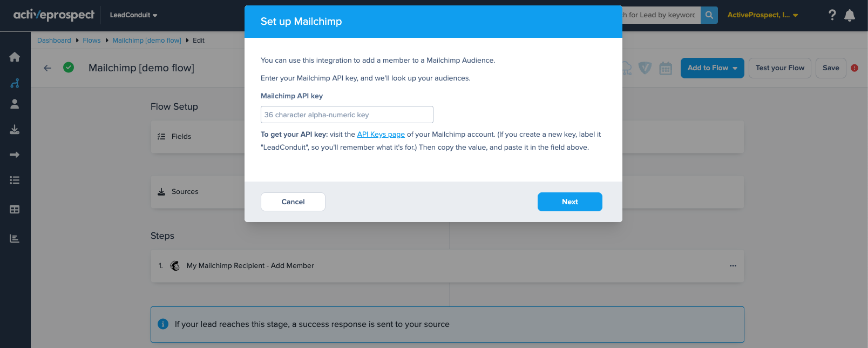Click the Edit breadcrumb text
This screenshot has height=348, width=868.
tap(199, 41)
